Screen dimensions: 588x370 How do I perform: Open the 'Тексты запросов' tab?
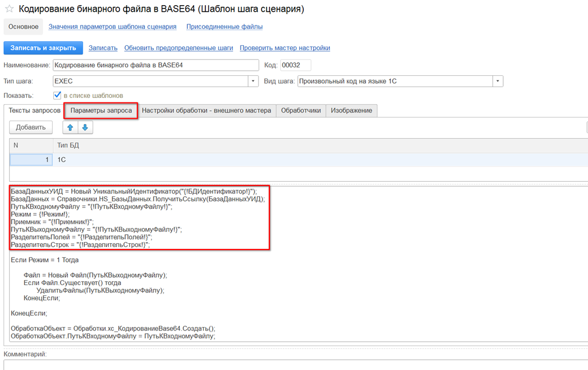35,110
